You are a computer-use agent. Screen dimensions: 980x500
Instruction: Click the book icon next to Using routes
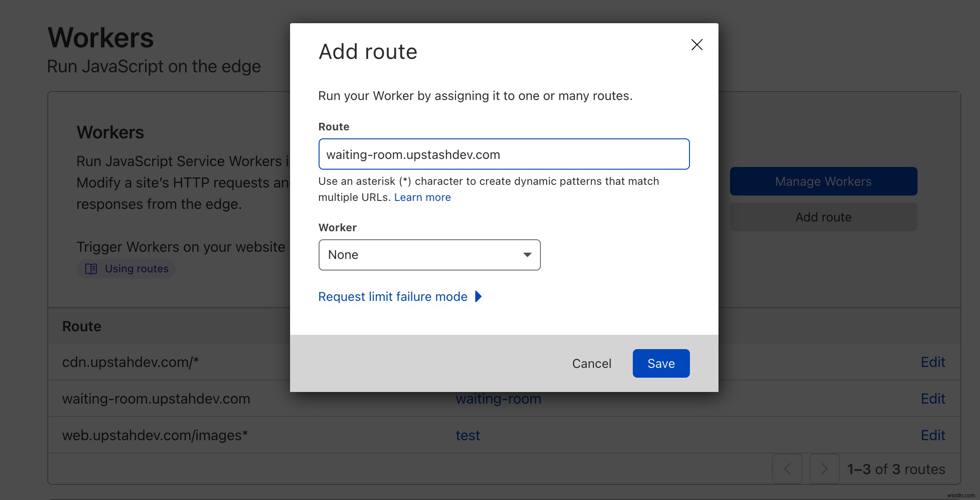tap(91, 268)
